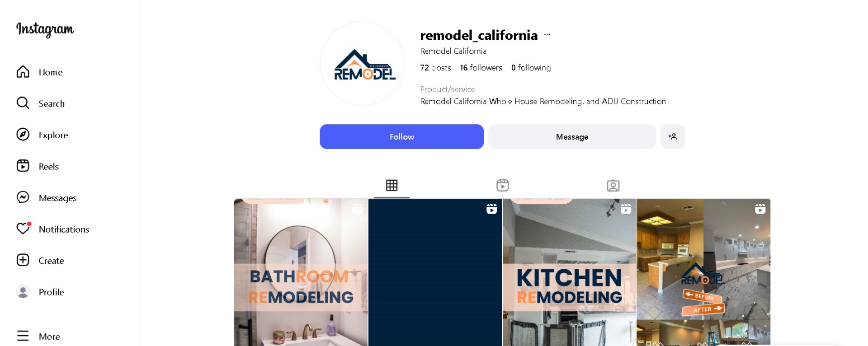Image resolution: width=868 pixels, height=346 pixels.
Task: Click the Home house icon
Action: 23,72
